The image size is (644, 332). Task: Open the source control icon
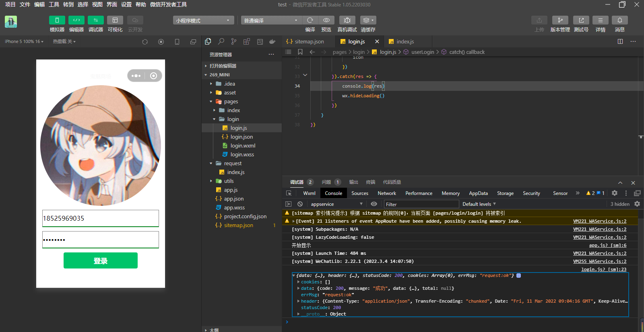(234, 41)
